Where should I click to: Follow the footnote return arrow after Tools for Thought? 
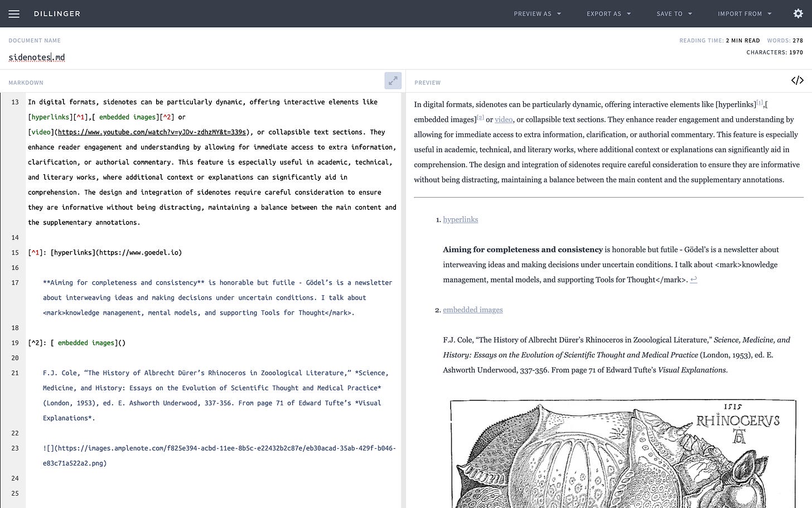[694, 280]
